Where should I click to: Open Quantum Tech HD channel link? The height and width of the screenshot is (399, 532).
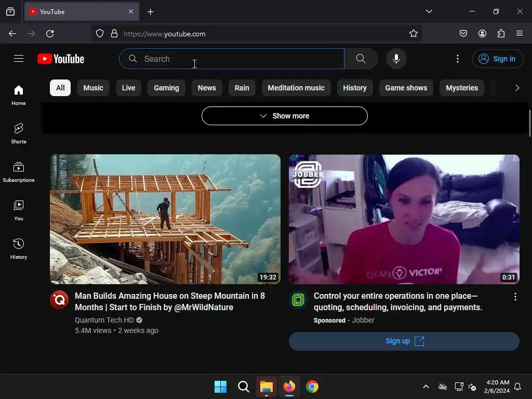point(104,320)
